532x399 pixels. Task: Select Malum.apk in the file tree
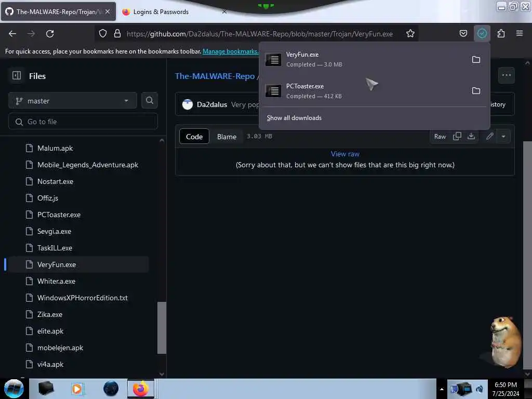point(55,148)
